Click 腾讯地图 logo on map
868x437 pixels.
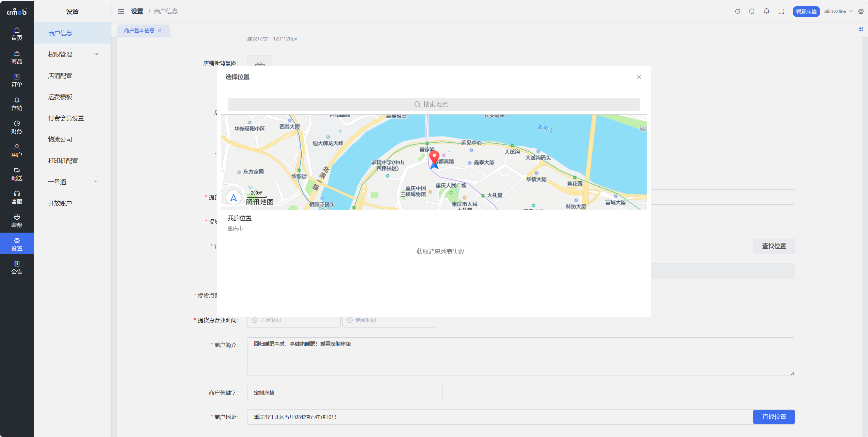pos(260,202)
